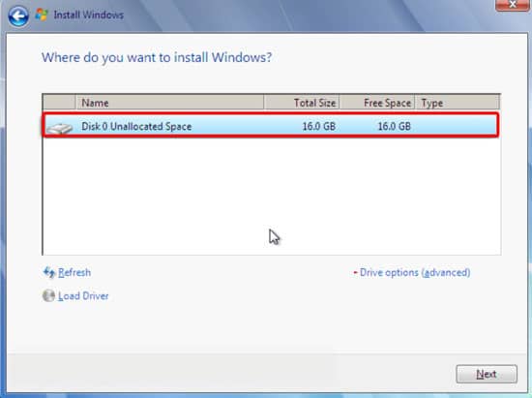Select Disk 0 Unallocated Space entry
Screen dimensions: 532x398
271,126
